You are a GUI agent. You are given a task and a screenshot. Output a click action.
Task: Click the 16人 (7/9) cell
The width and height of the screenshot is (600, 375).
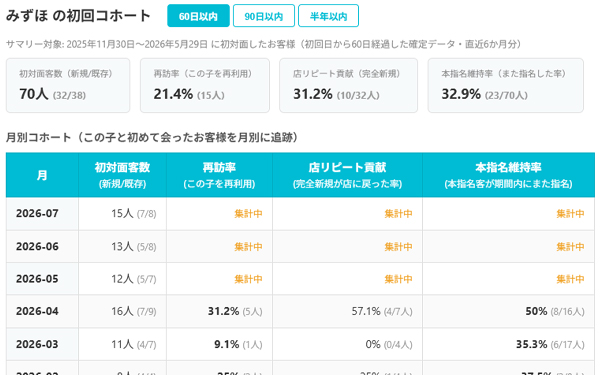[122, 311]
